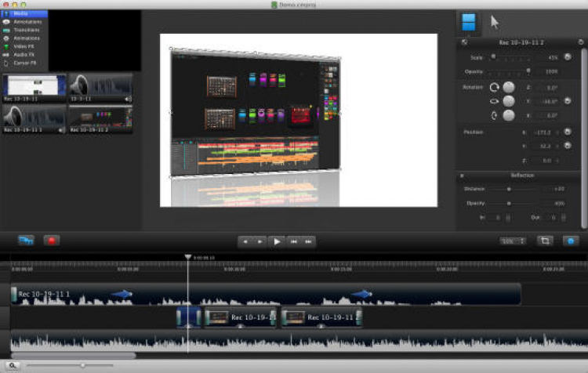Switch to the Video FX category

click(25, 45)
